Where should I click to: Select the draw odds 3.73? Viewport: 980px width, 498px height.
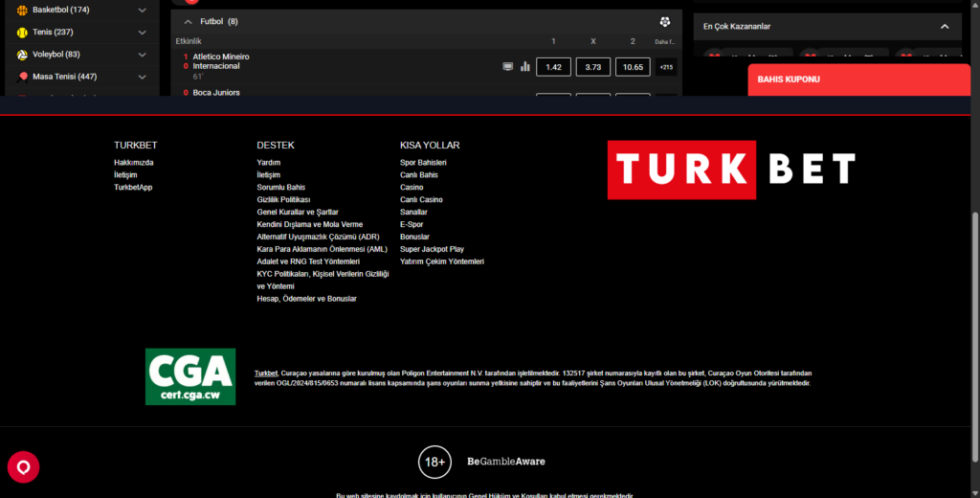[x=592, y=67]
